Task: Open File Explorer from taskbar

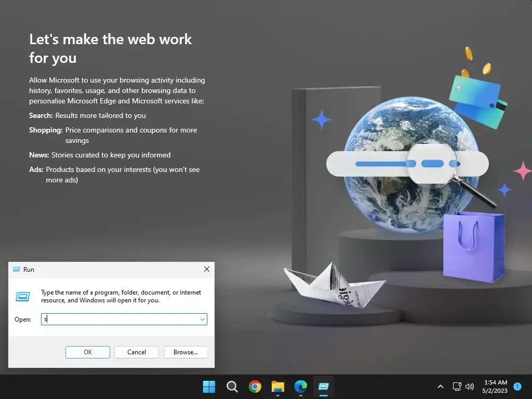Action: tap(277, 387)
